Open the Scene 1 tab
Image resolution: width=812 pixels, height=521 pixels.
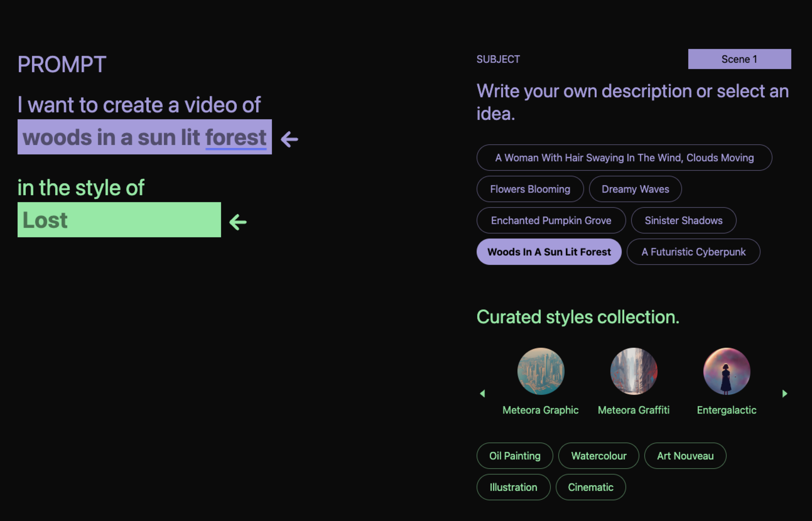click(739, 59)
